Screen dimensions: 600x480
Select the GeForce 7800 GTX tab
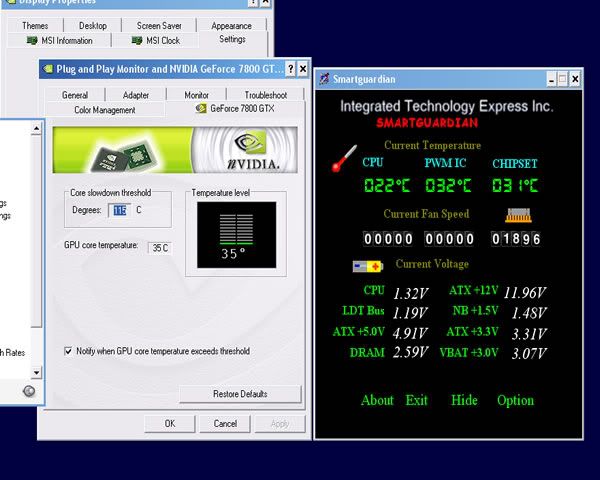point(235,108)
